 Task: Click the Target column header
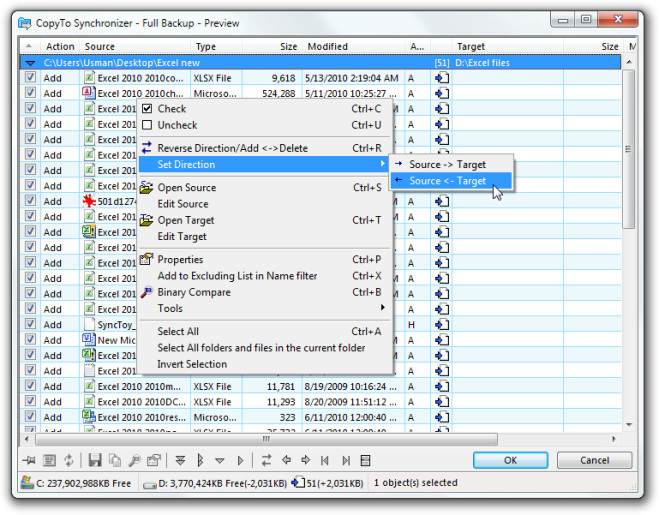pos(508,46)
